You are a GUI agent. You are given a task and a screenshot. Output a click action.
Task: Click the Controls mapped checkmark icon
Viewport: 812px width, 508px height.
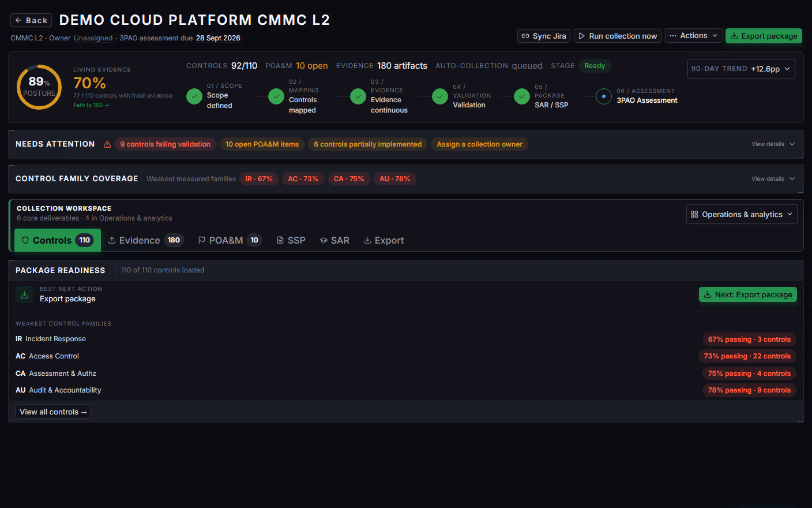click(x=276, y=96)
